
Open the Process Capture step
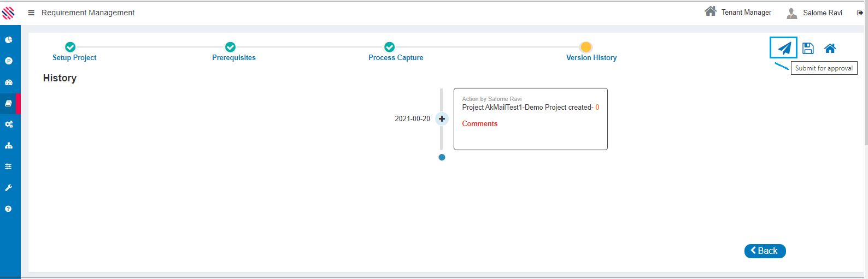[x=395, y=57]
